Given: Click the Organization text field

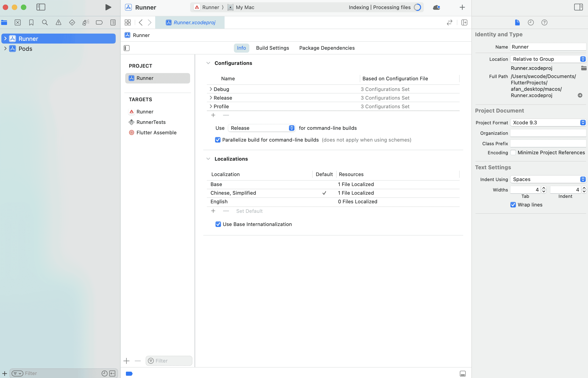Looking at the screenshot, I should 548,133.
